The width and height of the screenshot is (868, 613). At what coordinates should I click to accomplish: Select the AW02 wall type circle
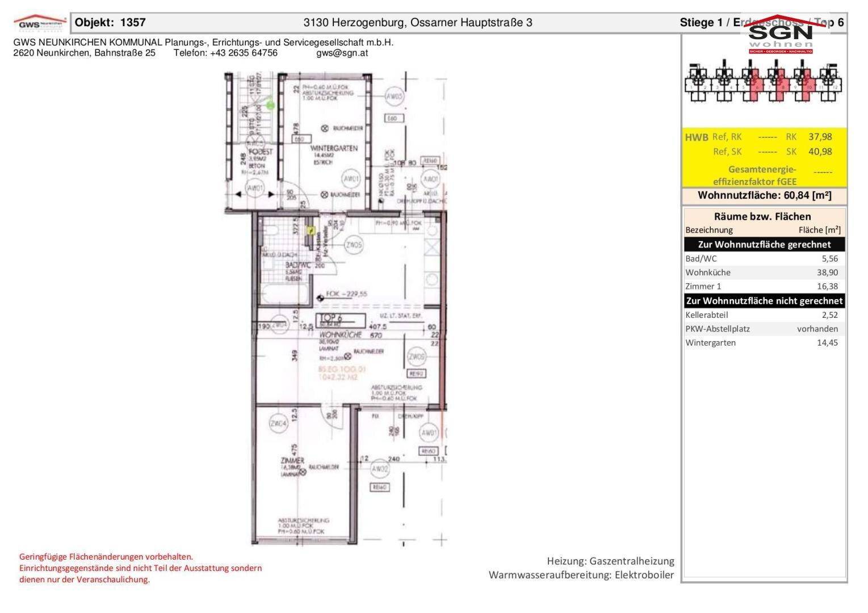click(x=380, y=469)
